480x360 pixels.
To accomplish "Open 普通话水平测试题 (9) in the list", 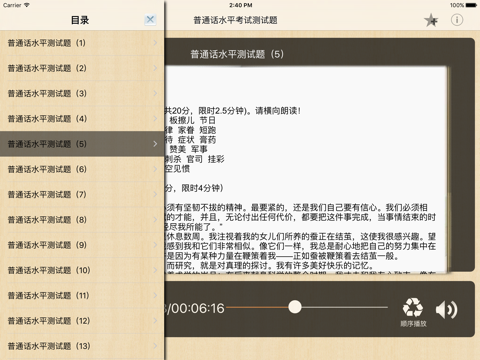I will click(82, 245).
